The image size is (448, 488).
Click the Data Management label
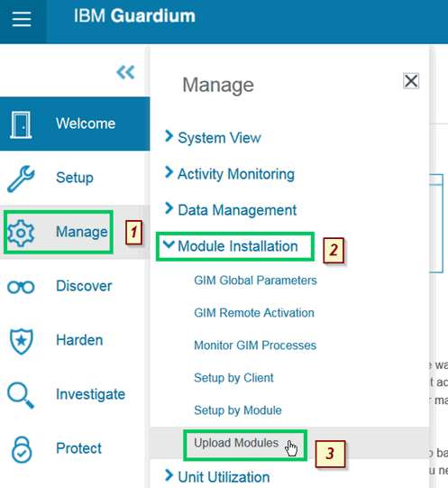point(237,210)
